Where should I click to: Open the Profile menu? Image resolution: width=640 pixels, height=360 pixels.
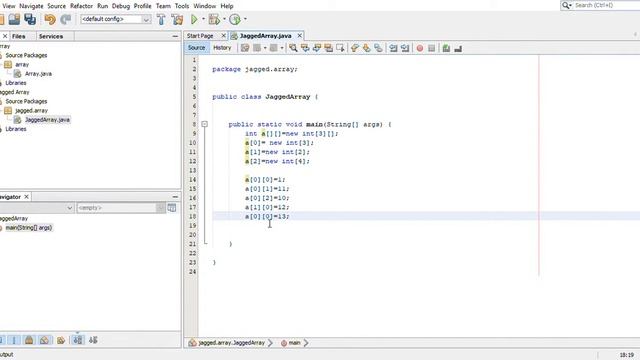(142, 6)
